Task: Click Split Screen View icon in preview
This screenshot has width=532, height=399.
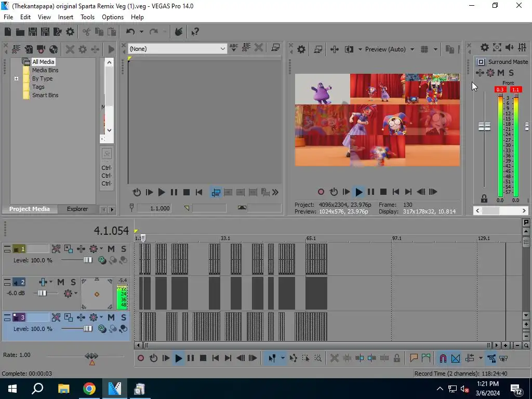Action: tap(349, 49)
